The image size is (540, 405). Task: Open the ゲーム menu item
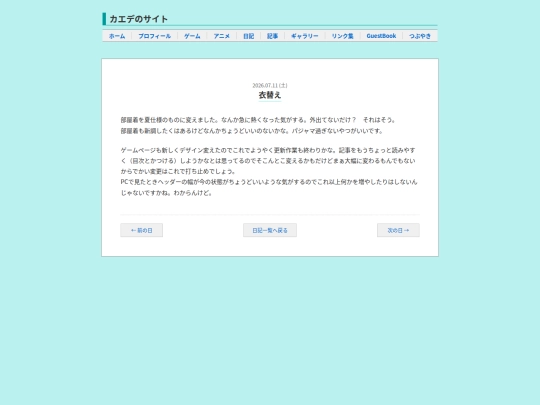(x=192, y=36)
